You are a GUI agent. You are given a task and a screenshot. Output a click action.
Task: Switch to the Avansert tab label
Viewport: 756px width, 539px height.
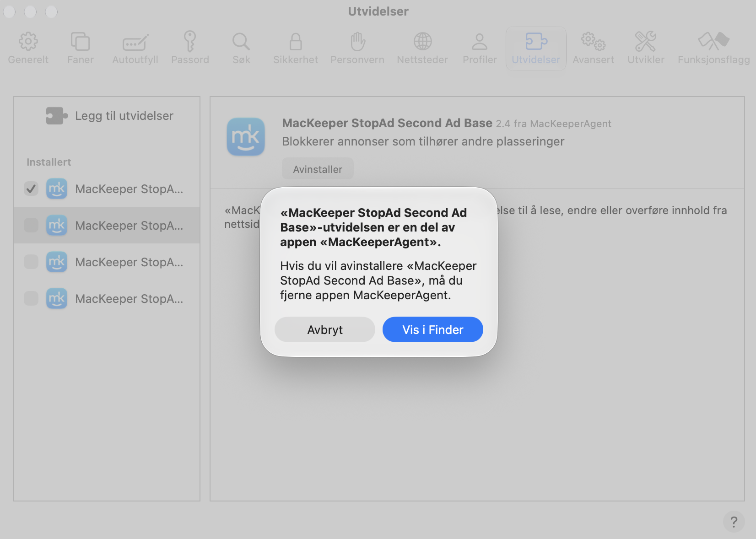coord(594,60)
